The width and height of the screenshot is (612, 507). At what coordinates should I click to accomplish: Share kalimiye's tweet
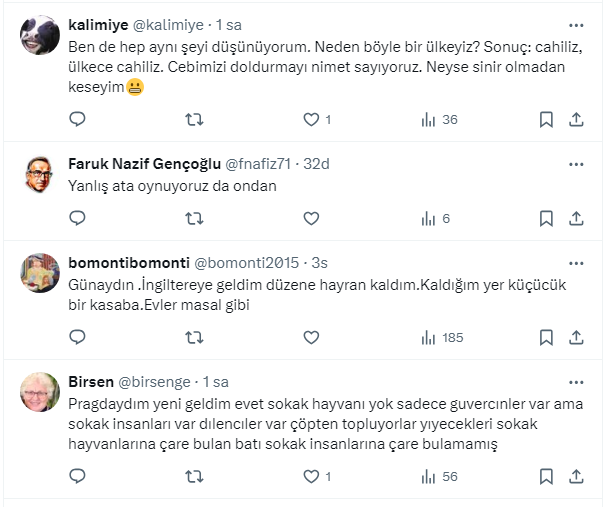(576, 120)
